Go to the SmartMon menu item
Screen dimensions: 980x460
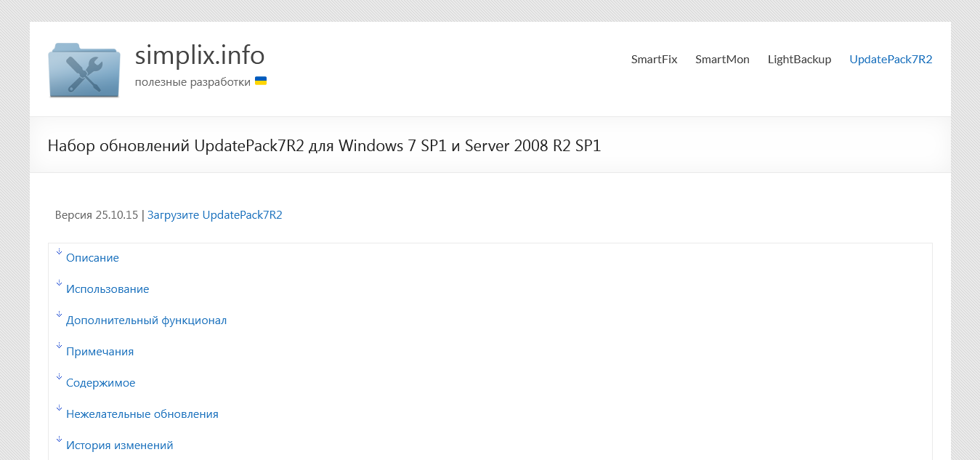point(722,60)
